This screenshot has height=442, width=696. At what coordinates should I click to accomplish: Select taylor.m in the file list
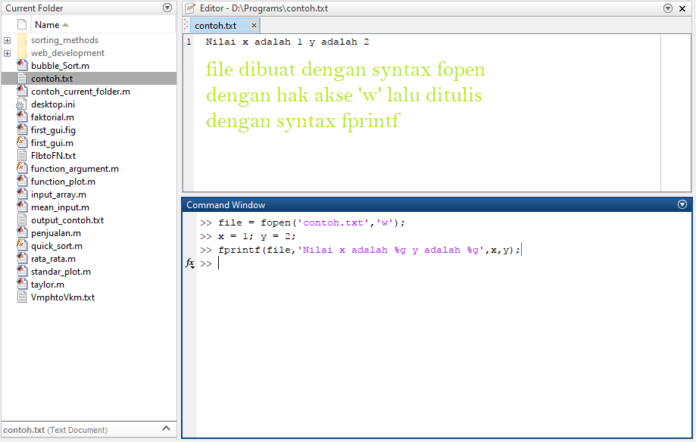click(47, 284)
